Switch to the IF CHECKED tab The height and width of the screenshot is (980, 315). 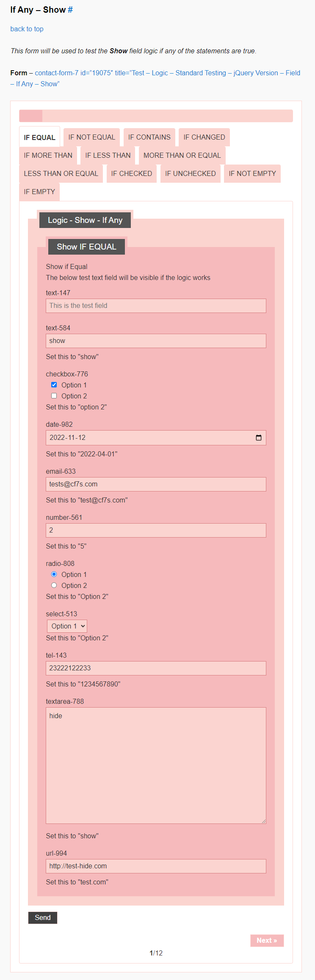tap(131, 173)
